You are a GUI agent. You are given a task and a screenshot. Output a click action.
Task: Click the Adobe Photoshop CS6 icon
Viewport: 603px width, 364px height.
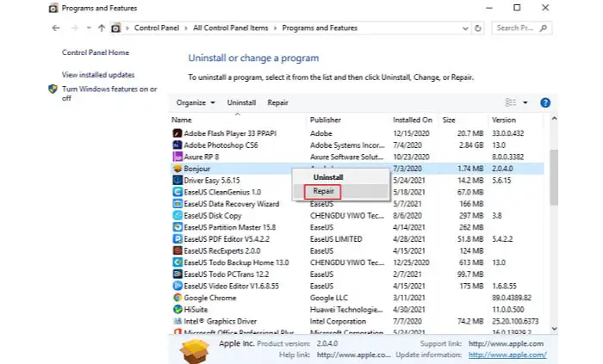click(x=177, y=145)
